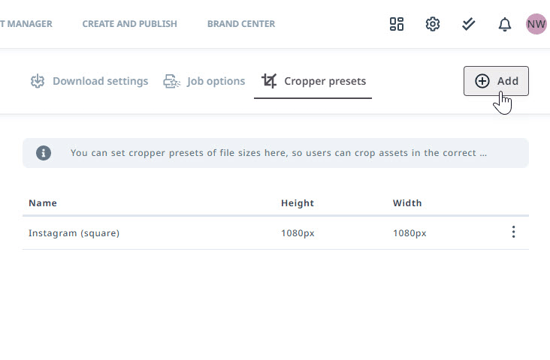Open the NW user avatar

pos(536,24)
